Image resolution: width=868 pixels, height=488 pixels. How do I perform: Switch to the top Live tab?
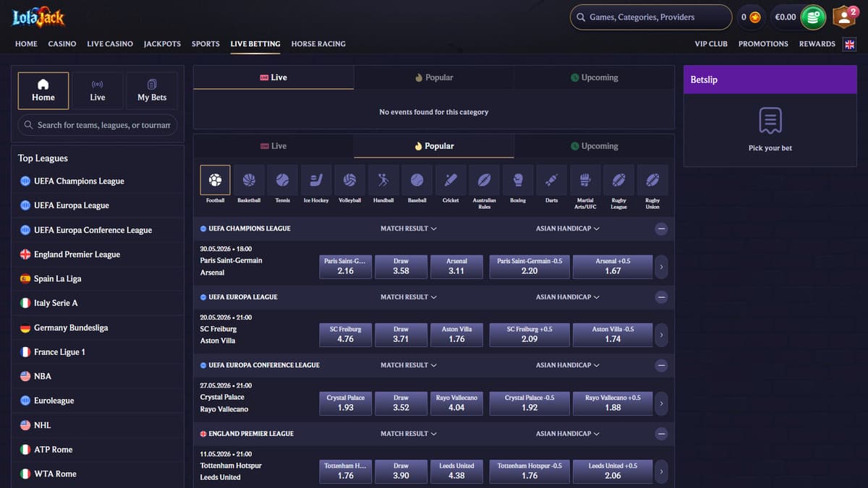(x=273, y=77)
